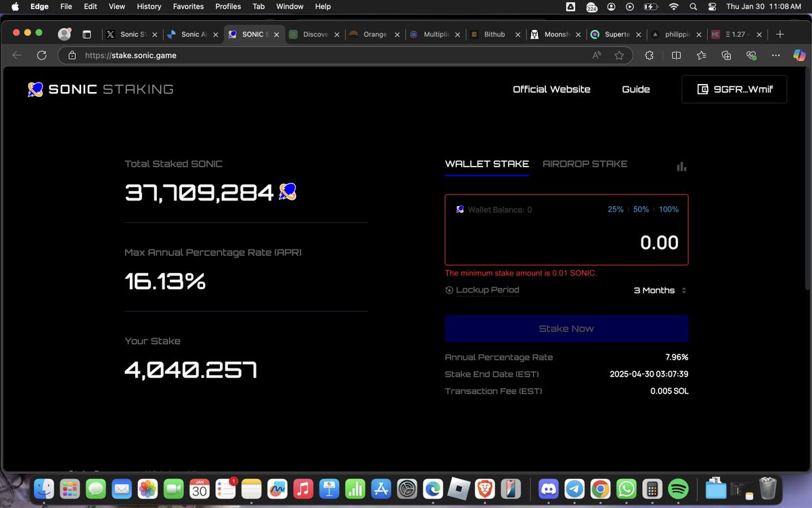
Task: Select 50% of wallet balance
Action: click(641, 209)
